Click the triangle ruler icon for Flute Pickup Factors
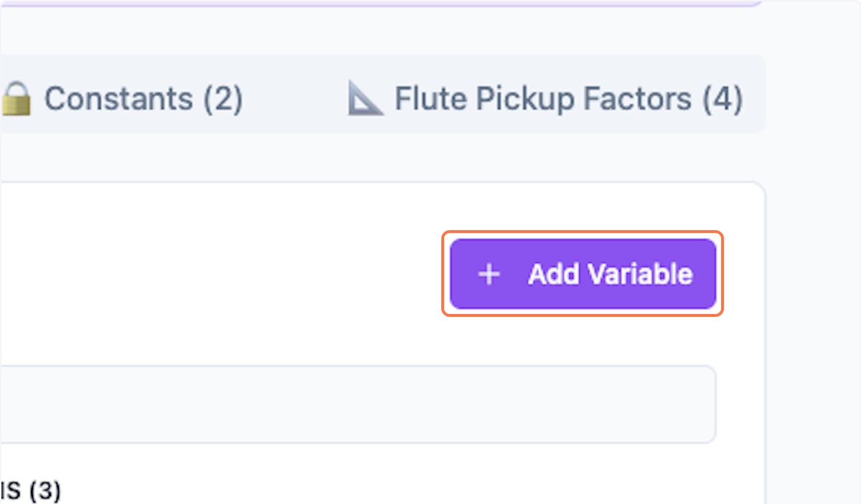Screen dimensions: 861x504 [365, 99]
